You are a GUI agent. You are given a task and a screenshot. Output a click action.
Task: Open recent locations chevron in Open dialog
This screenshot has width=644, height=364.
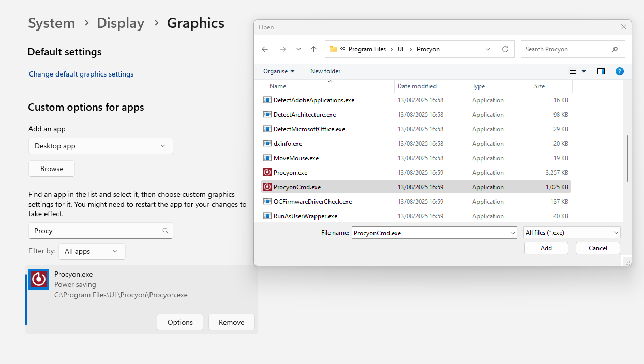[298, 49]
